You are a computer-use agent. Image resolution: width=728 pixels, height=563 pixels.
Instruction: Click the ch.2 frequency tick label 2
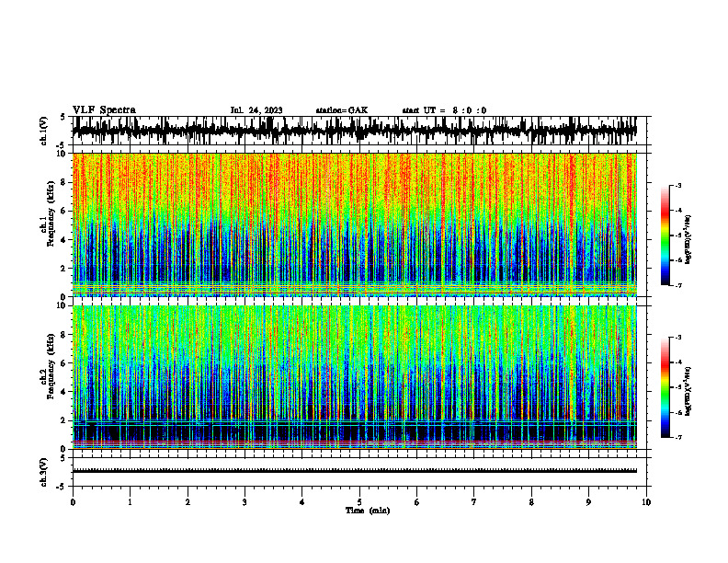64,420
